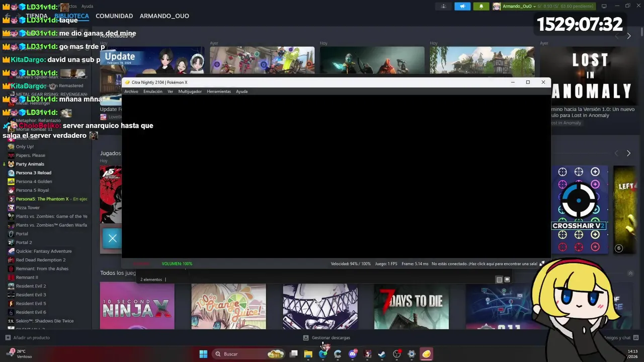
Task: Select Resident Evil 6 in library
Action: pos(31,312)
